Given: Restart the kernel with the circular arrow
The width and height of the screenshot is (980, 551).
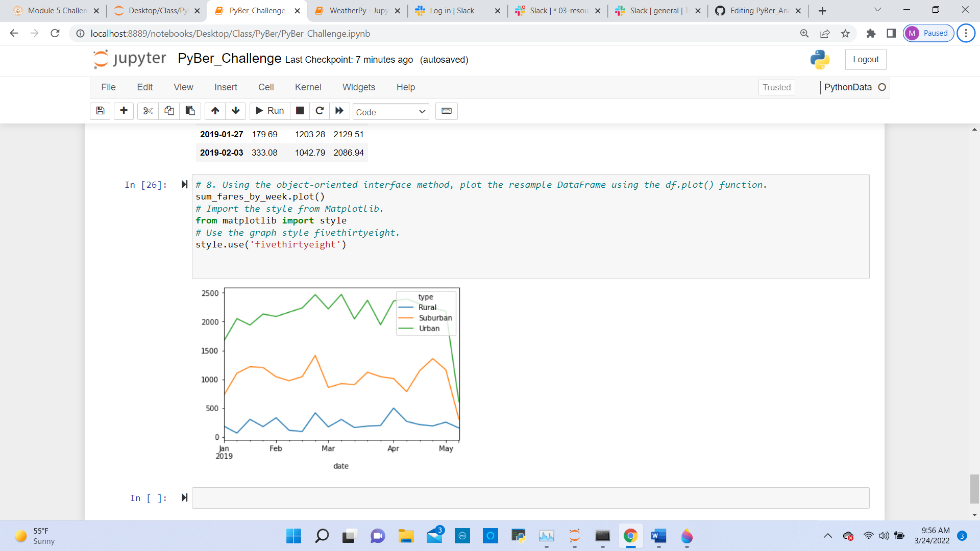Looking at the screenshot, I should (x=320, y=111).
